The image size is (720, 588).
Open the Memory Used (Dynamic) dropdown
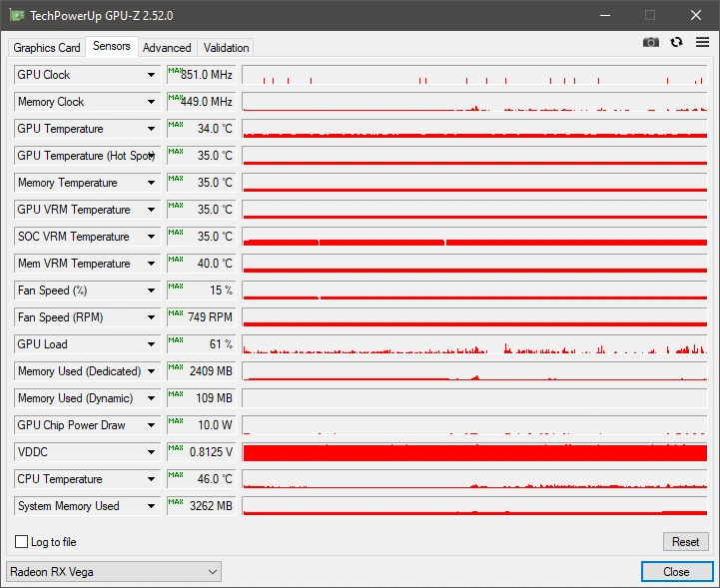[87, 398]
